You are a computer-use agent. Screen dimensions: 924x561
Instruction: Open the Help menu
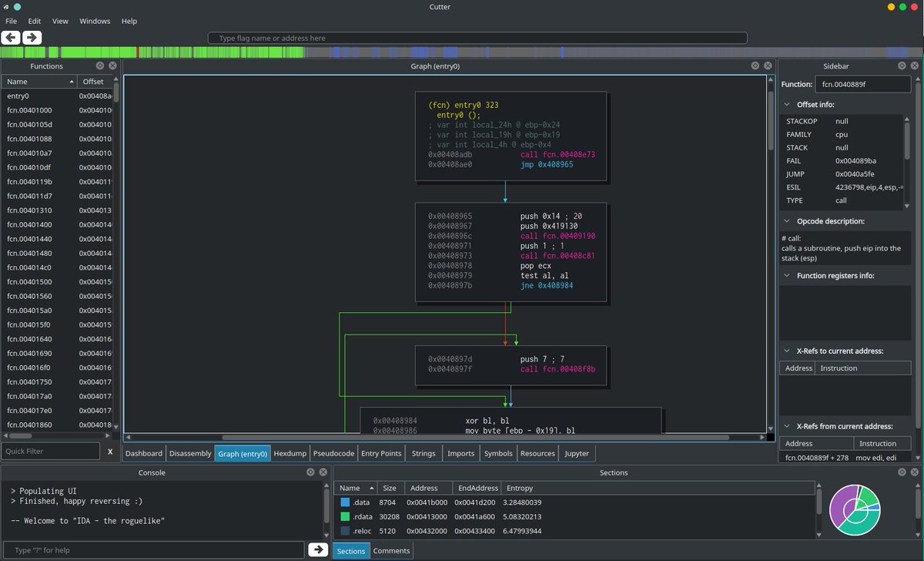point(129,21)
